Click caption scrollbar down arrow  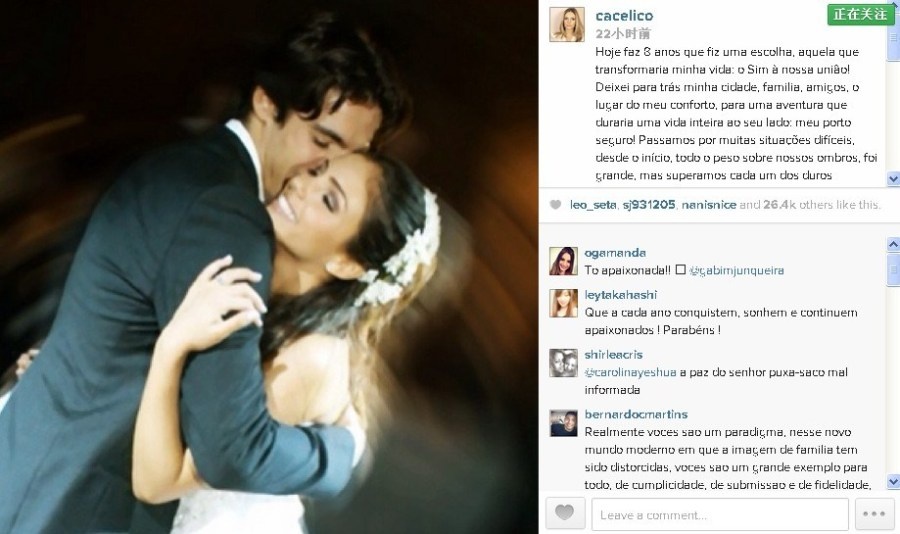click(893, 179)
